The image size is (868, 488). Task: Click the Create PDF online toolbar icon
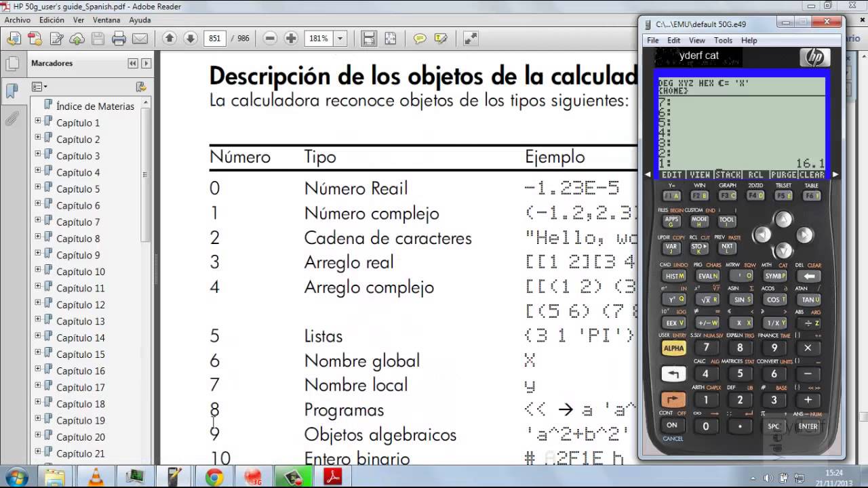coord(35,39)
